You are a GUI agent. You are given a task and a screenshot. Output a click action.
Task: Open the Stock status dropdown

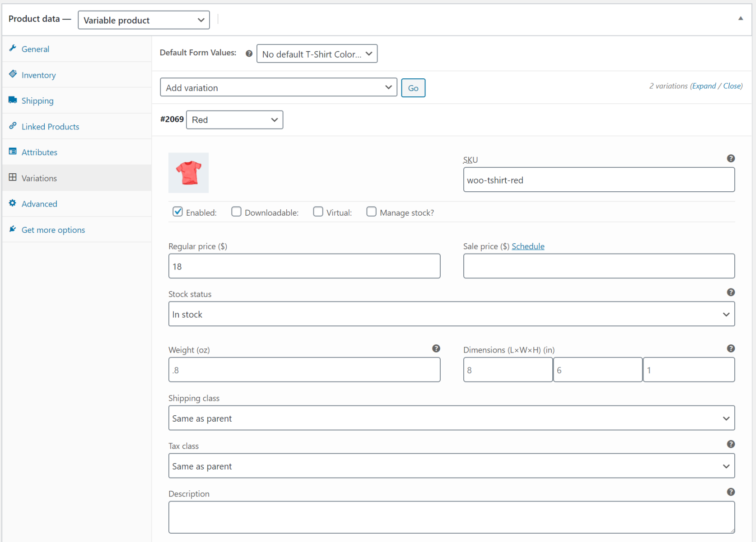(x=451, y=314)
